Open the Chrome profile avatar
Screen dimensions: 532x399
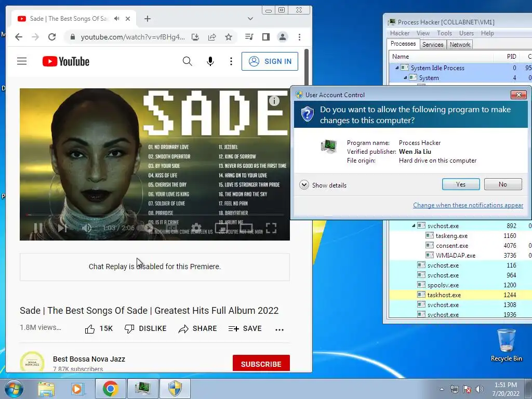tap(283, 37)
